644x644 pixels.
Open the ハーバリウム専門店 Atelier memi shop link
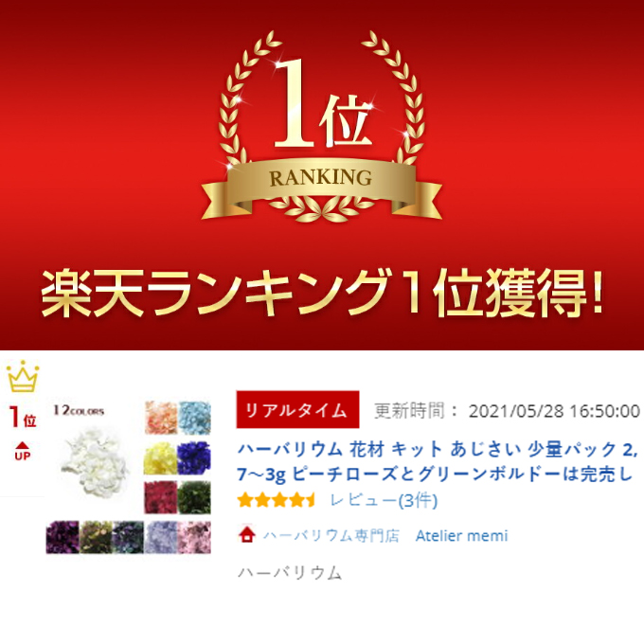[385, 536]
